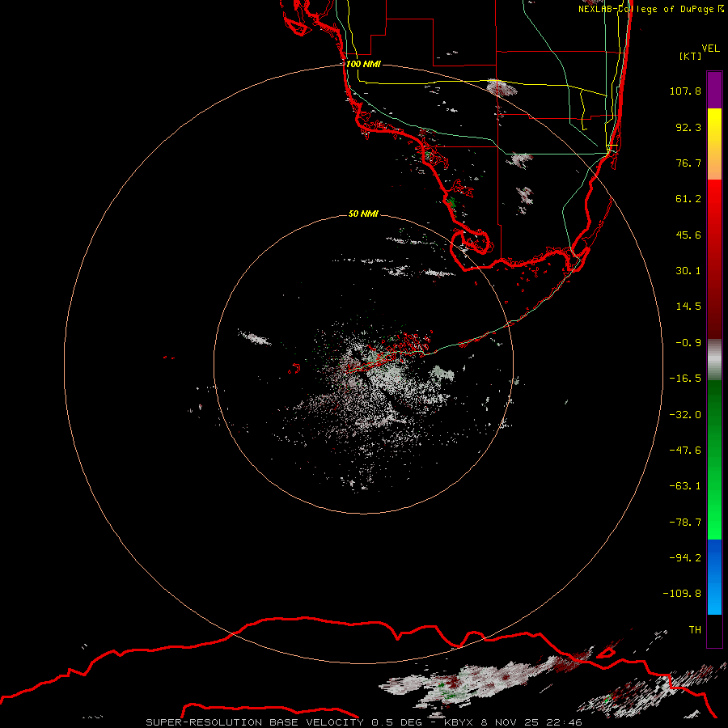728x728 pixels.
Task: Select the 14.5 value on velocity scale
Action: 688,307
